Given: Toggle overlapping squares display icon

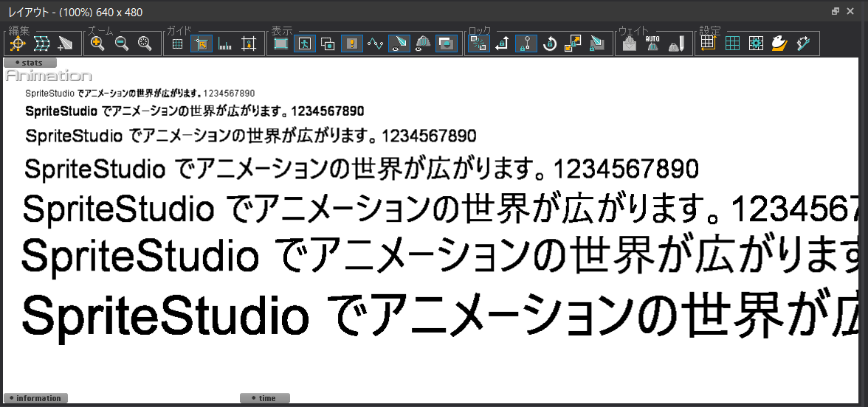Looking at the screenshot, I should click(328, 44).
